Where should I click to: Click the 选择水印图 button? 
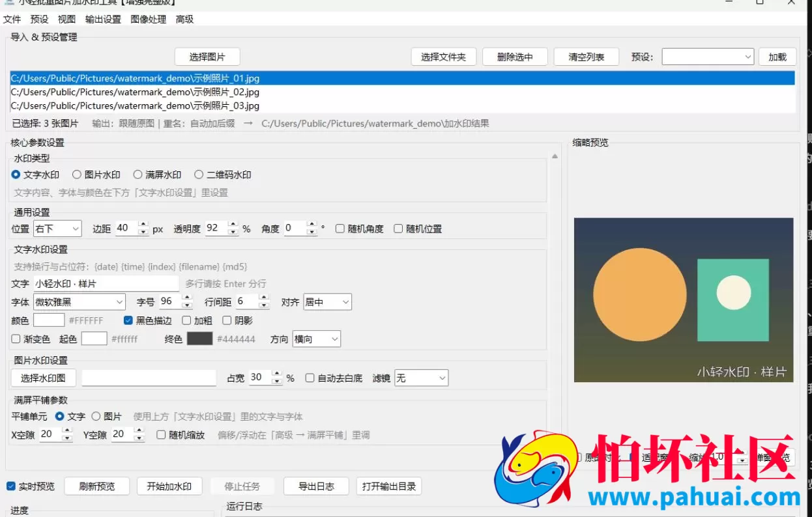(43, 378)
